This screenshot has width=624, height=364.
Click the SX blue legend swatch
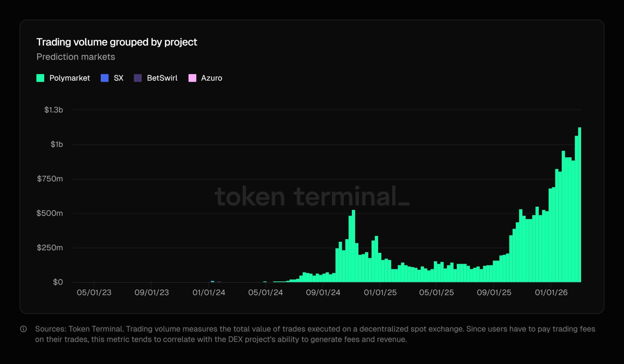click(x=105, y=78)
